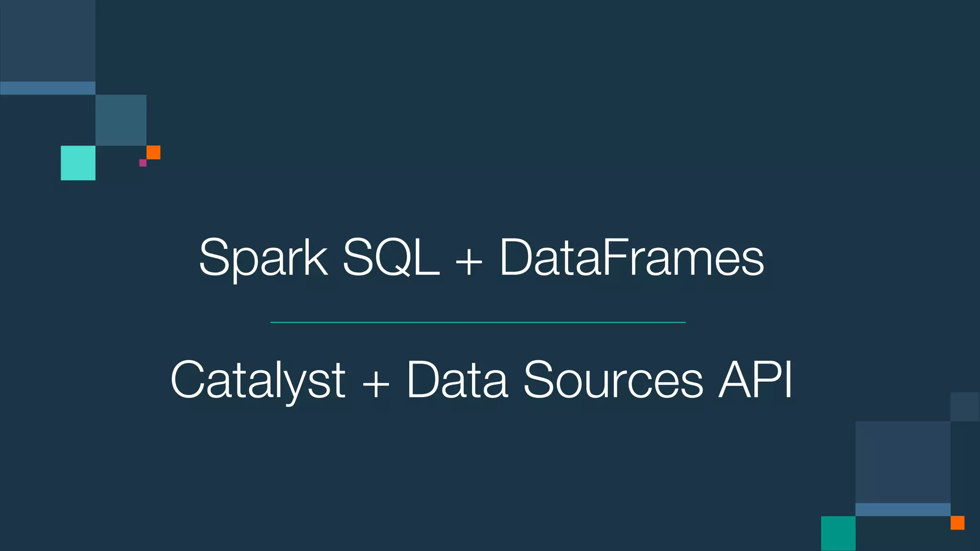The height and width of the screenshot is (551, 980).
Task: Click the word "Sources"
Action: [613, 380]
